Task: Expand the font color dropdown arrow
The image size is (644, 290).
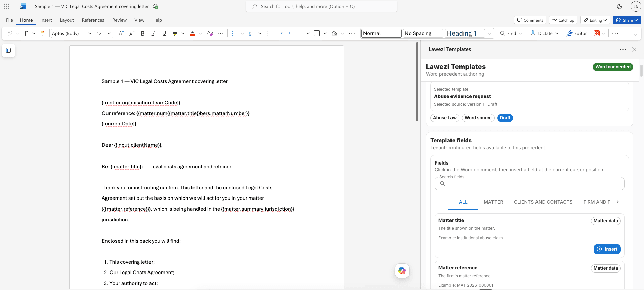Action: 200,33
